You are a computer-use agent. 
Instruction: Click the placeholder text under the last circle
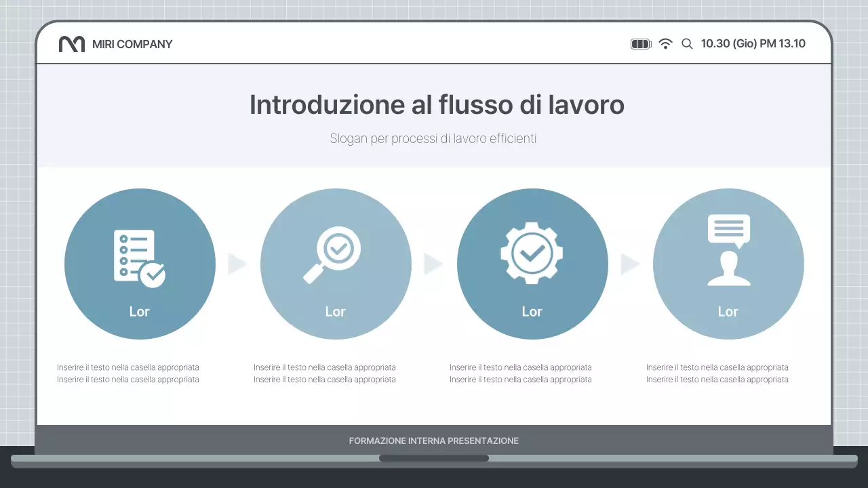(x=717, y=373)
